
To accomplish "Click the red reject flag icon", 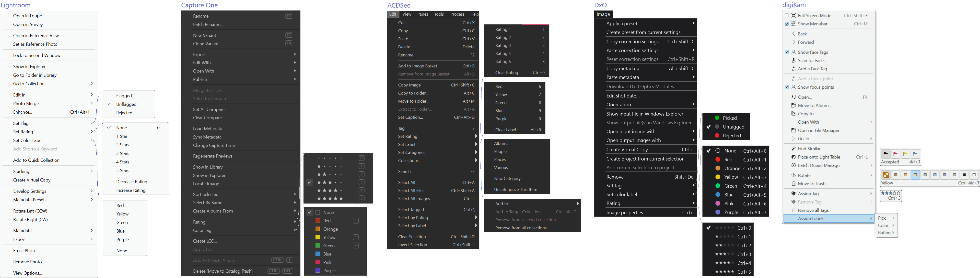I will pyautogui.click(x=896, y=154).
